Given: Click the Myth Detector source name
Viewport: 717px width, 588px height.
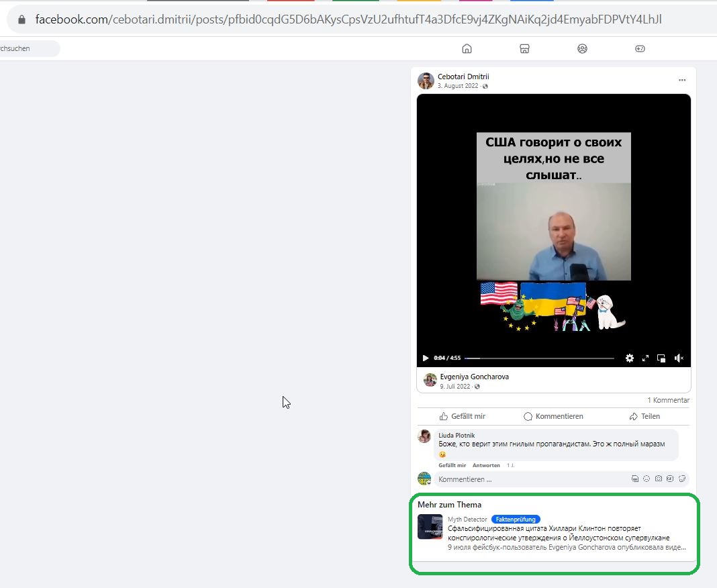Looking at the screenshot, I should (467, 520).
